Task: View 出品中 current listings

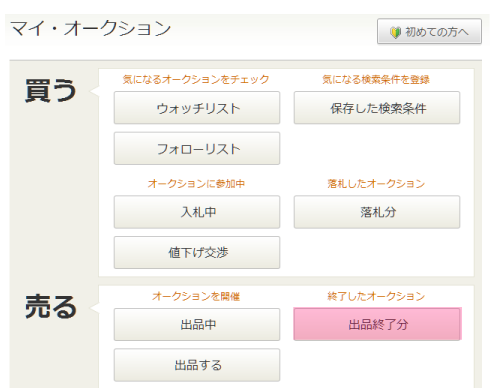Action: coord(197,324)
